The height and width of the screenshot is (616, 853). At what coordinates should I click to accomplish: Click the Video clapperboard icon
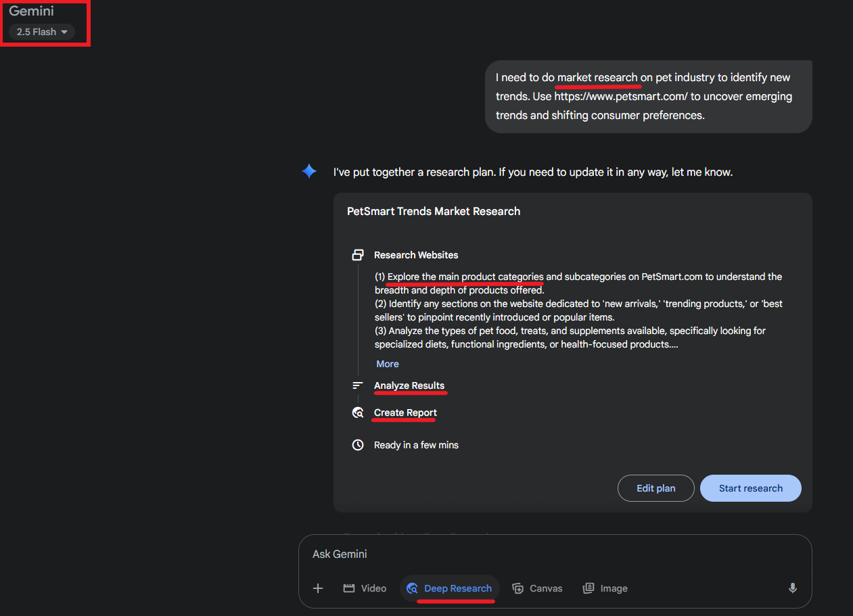pyautogui.click(x=349, y=588)
